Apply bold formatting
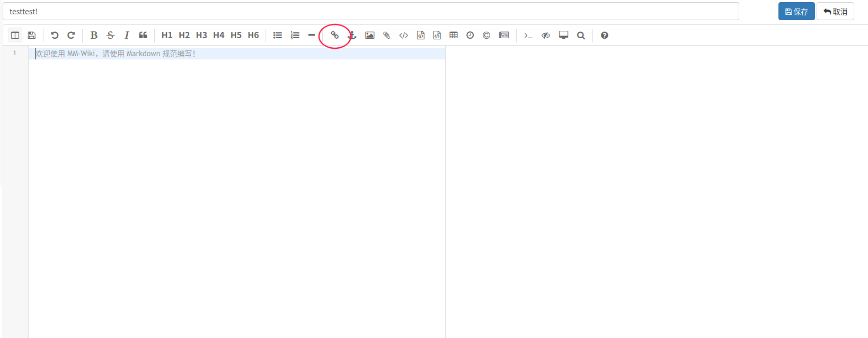868x338 pixels. [94, 35]
